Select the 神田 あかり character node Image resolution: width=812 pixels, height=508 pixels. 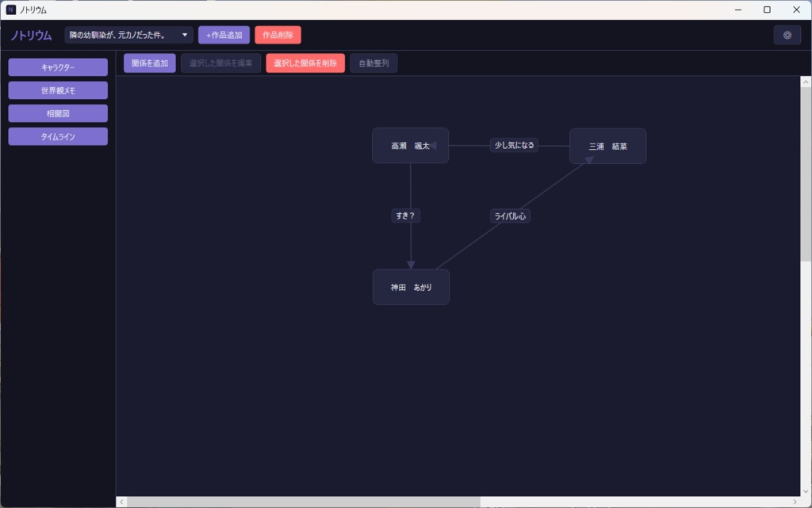point(411,287)
